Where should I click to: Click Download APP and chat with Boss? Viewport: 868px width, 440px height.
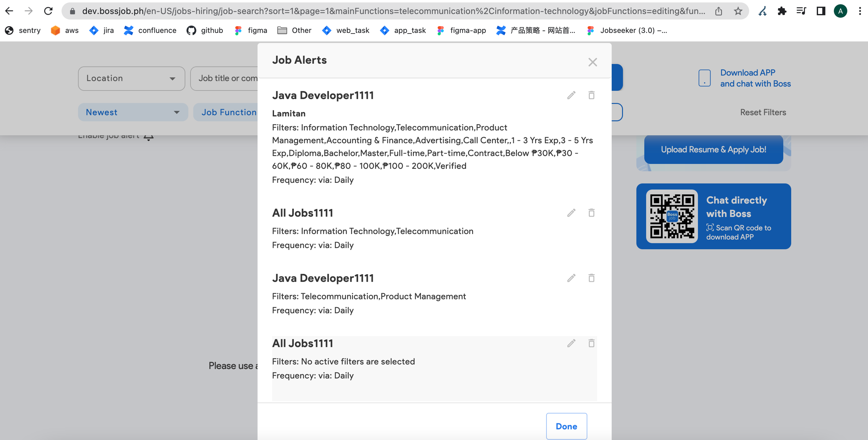tap(755, 78)
